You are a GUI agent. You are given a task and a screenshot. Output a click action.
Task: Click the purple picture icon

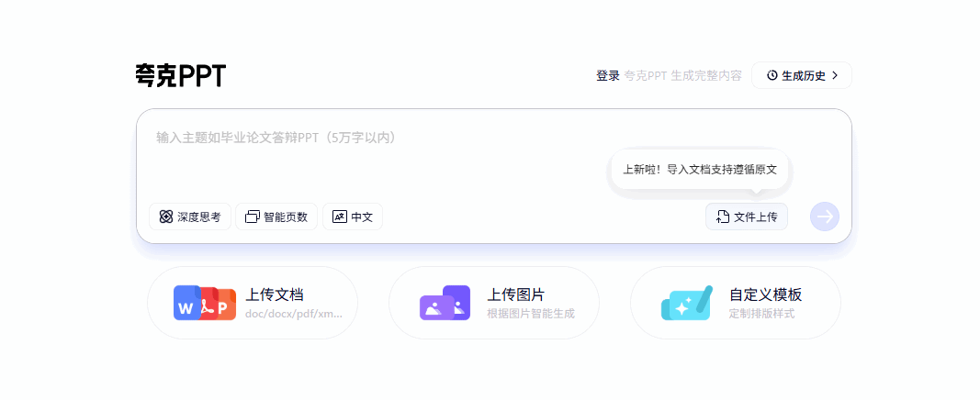point(445,303)
